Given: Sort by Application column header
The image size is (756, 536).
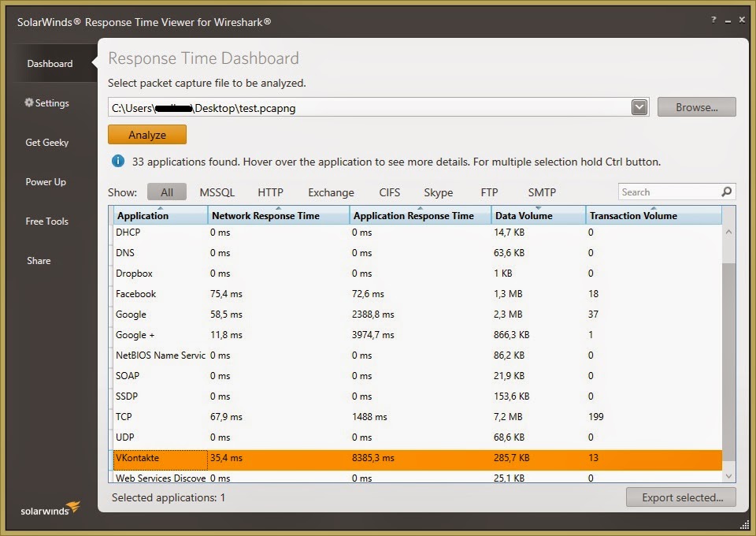Looking at the screenshot, I should click(160, 215).
